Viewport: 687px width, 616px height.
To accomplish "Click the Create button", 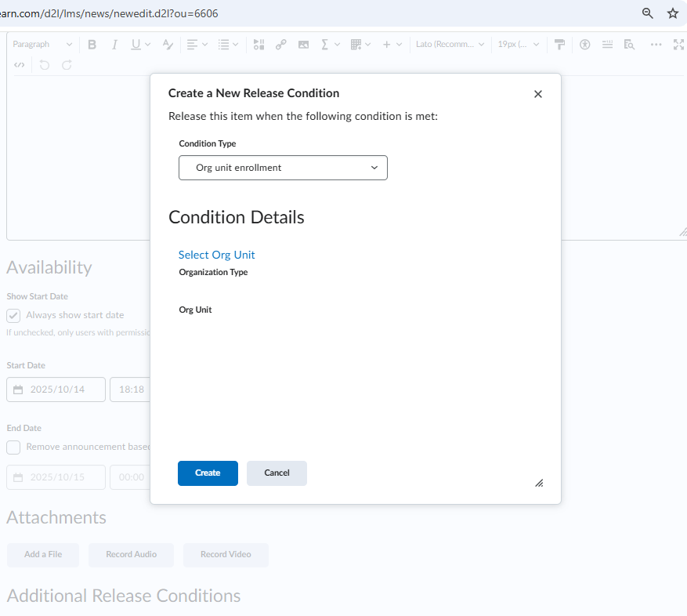I will point(208,473).
